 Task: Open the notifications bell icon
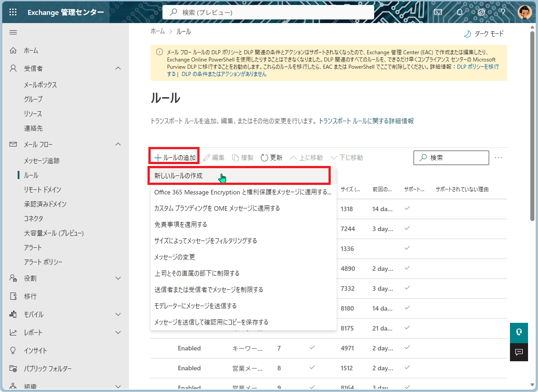(460, 12)
